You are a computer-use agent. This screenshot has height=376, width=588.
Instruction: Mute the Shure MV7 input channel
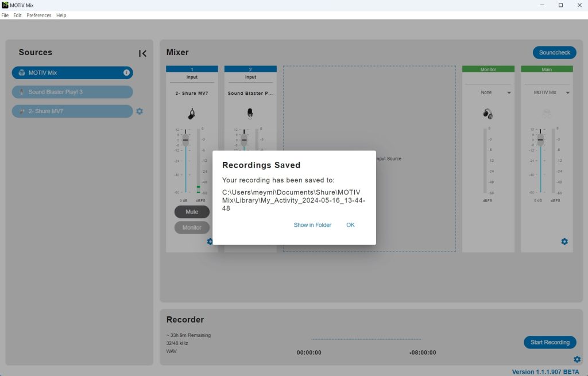click(192, 212)
